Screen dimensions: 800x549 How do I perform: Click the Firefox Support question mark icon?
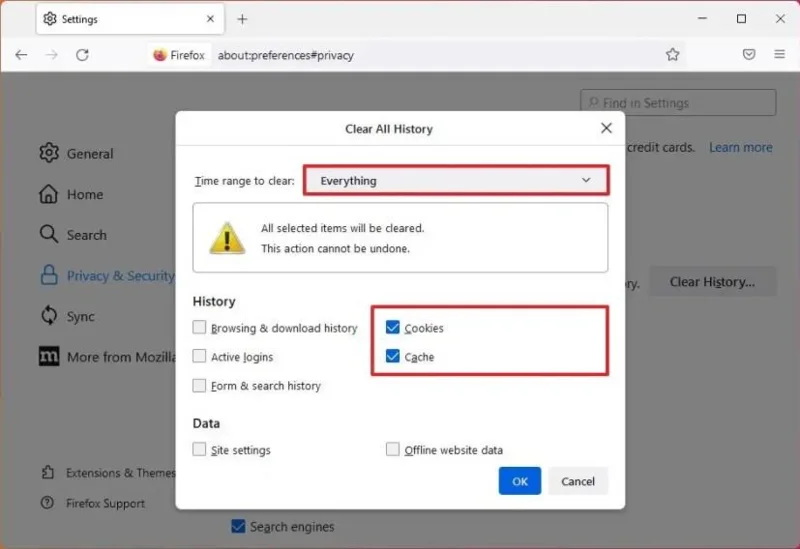[x=47, y=503]
